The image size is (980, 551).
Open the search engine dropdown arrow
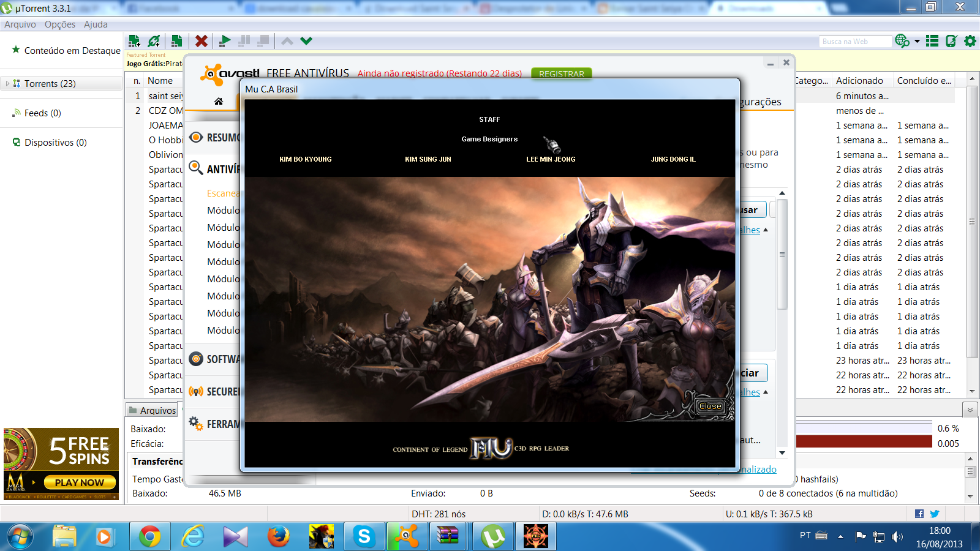click(917, 42)
